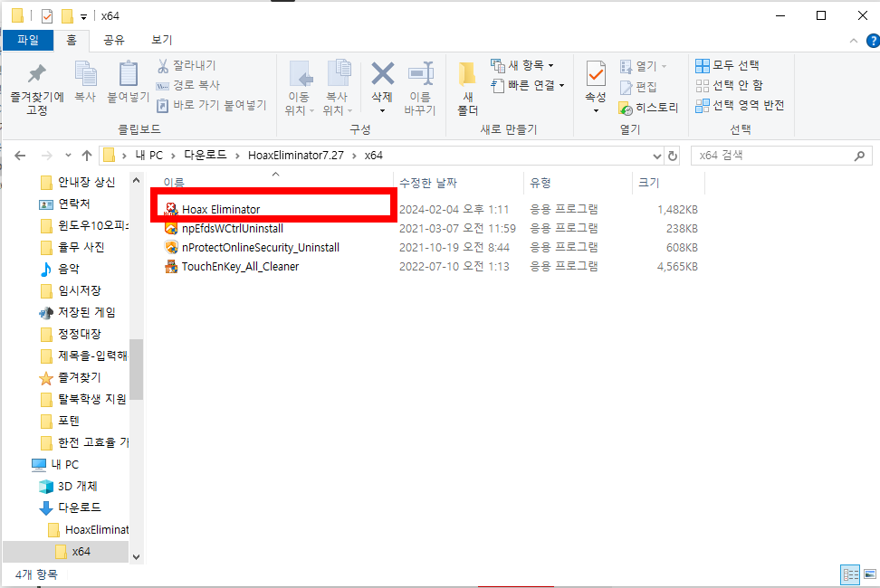Click 모두 선택 (Select all)
This screenshot has height=588, width=880.
(x=727, y=65)
